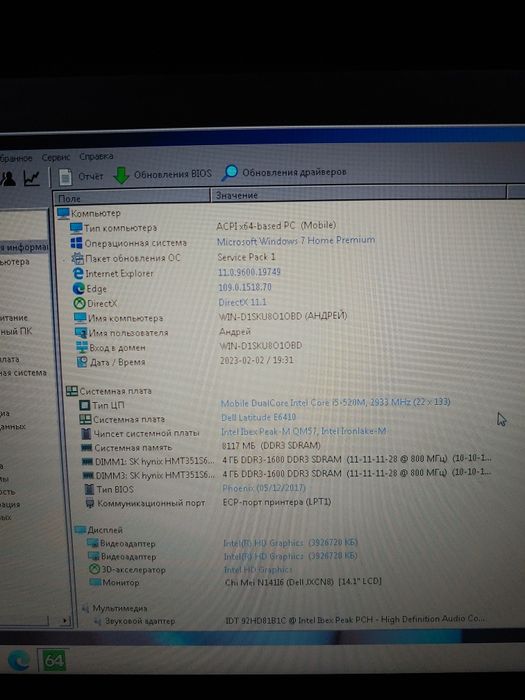Select the ACPI x64-based PC (Mobile) value
The width and height of the screenshot is (525, 700).
(276, 225)
